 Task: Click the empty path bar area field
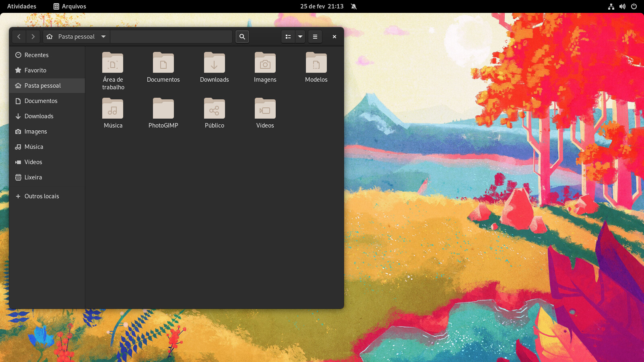tap(171, 37)
